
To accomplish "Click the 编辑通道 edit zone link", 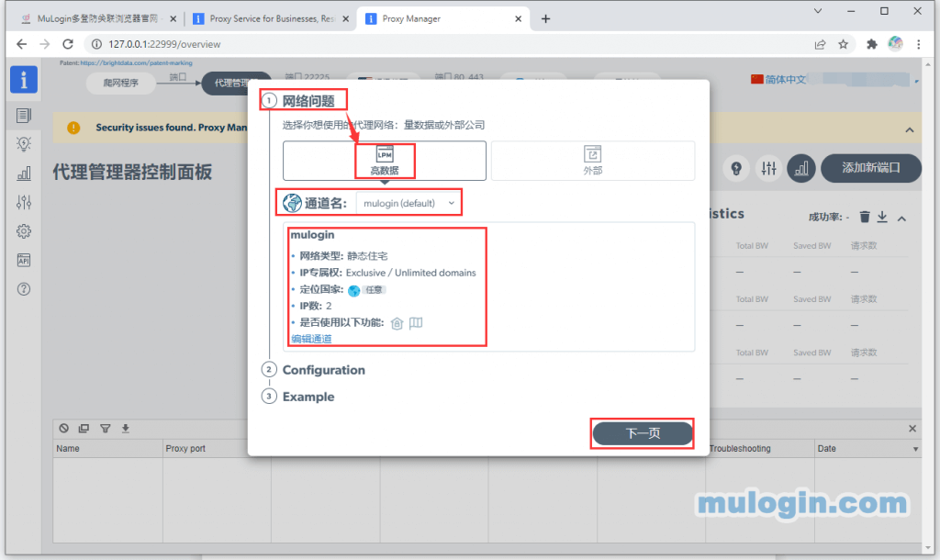I will pos(311,339).
